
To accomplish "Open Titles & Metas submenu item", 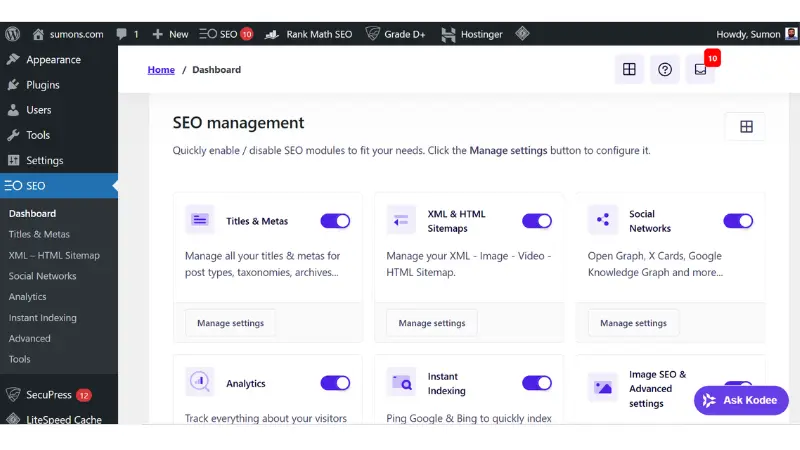I will coord(39,234).
